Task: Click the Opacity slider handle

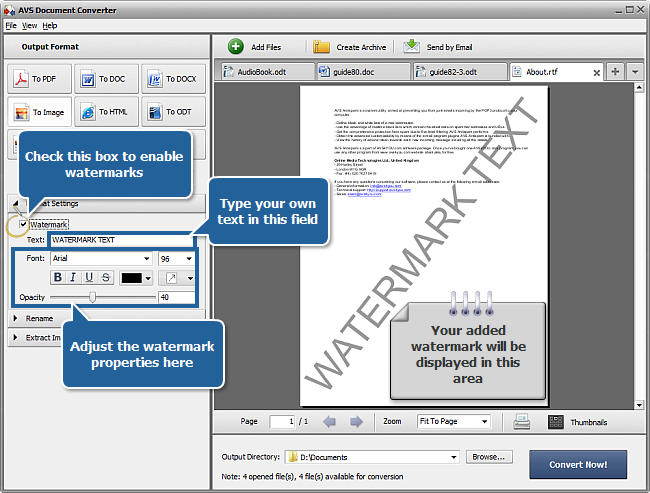Action: point(92,297)
